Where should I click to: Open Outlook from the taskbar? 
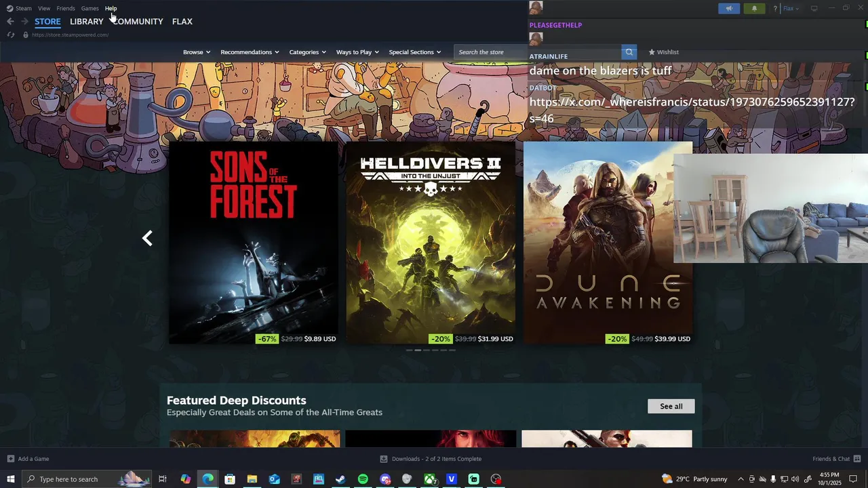pyautogui.click(x=274, y=479)
